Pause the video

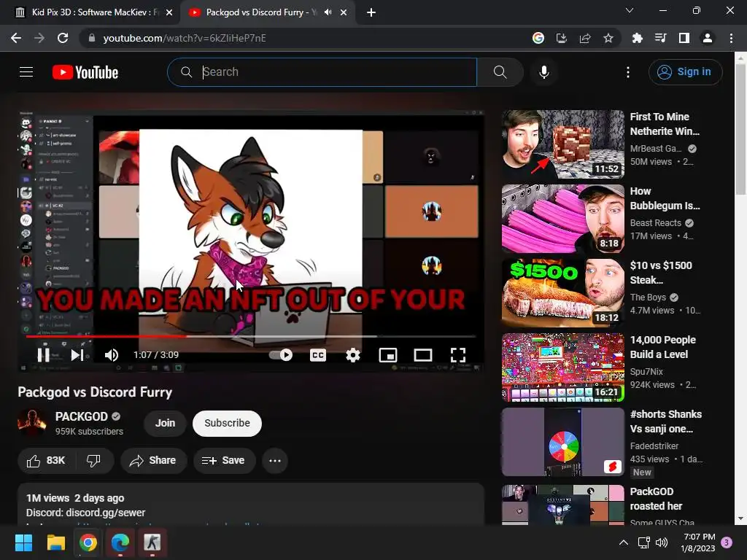tap(43, 355)
